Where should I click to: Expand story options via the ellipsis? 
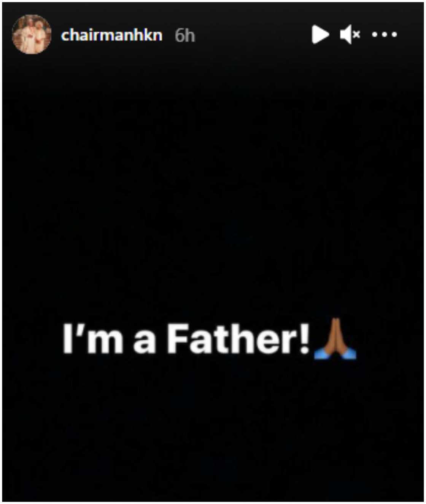(384, 35)
